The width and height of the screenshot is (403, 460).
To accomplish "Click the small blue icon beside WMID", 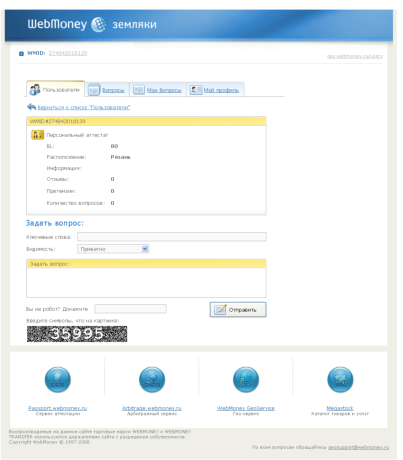I will click(x=21, y=53).
